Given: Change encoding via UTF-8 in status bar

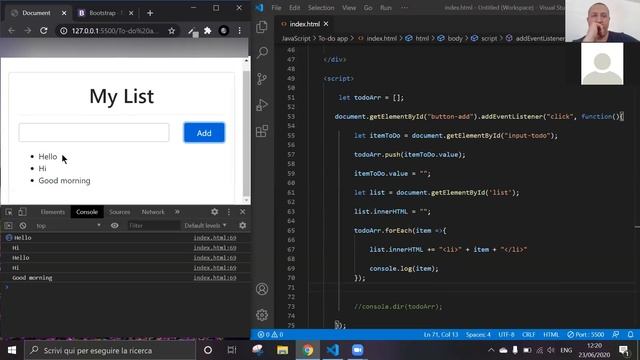Looking at the screenshot, I should coord(507,335).
